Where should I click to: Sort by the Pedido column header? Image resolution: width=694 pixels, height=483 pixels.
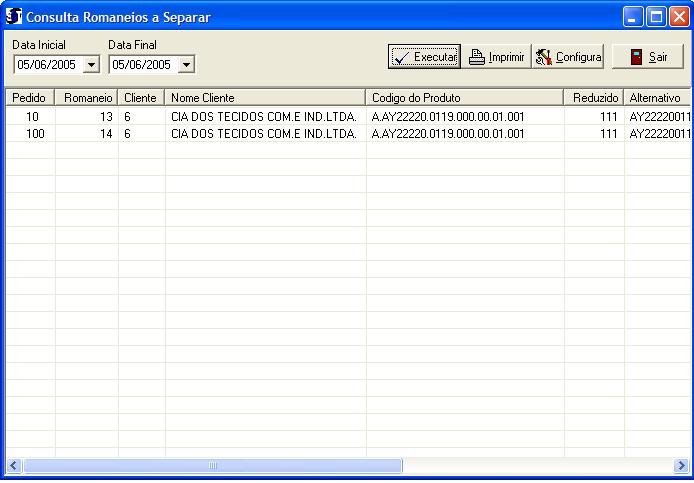[29, 98]
